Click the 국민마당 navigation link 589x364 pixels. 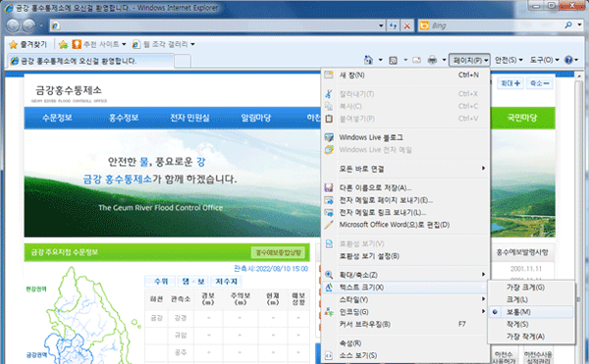click(522, 118)
